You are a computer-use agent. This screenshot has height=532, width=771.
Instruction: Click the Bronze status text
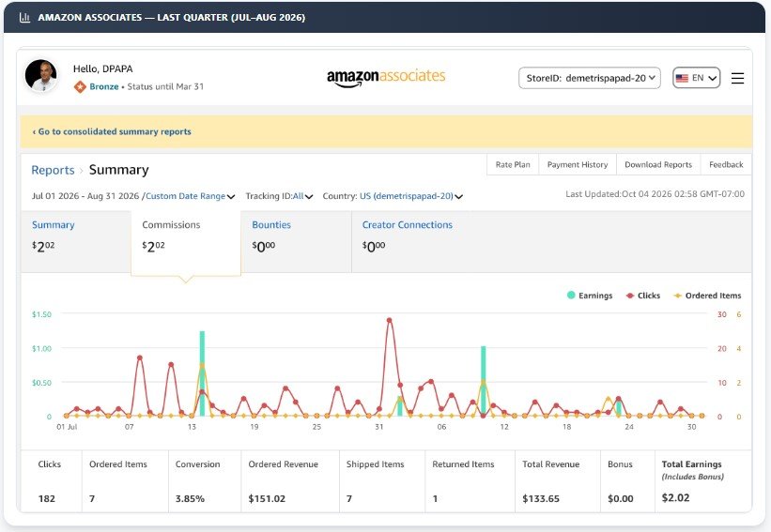click(103, 86)
